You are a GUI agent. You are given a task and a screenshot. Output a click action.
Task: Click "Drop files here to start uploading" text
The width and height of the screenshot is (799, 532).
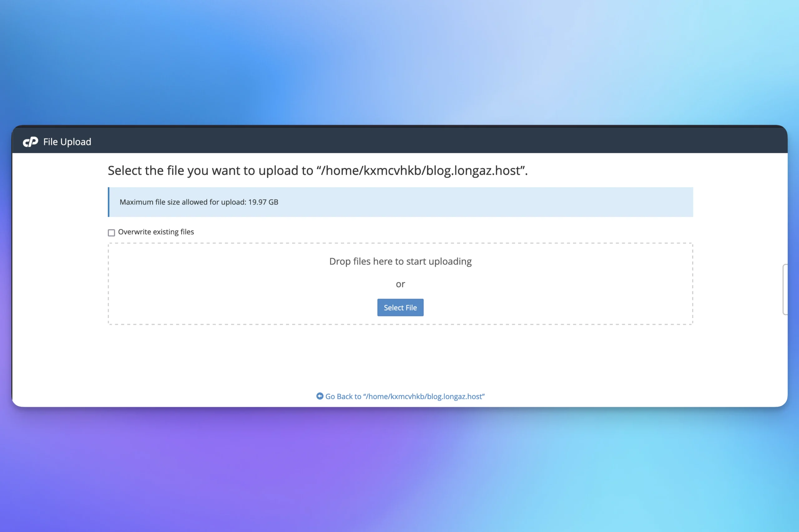[400, 261]
